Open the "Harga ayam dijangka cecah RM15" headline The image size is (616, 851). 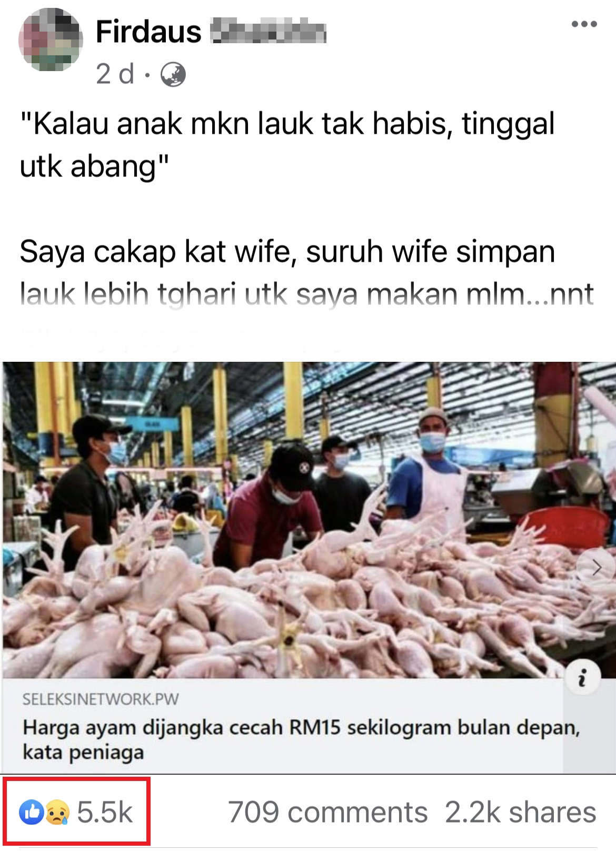(301, 739)
